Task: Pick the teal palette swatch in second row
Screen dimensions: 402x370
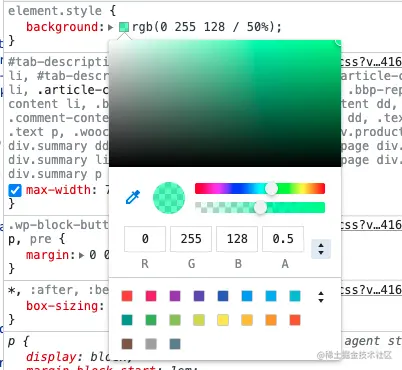Action: tap(127, 320)
